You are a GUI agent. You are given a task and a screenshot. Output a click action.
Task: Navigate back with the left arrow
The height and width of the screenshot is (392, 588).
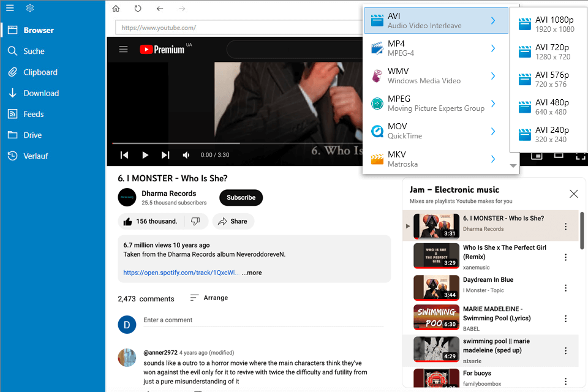pos(160,9)
